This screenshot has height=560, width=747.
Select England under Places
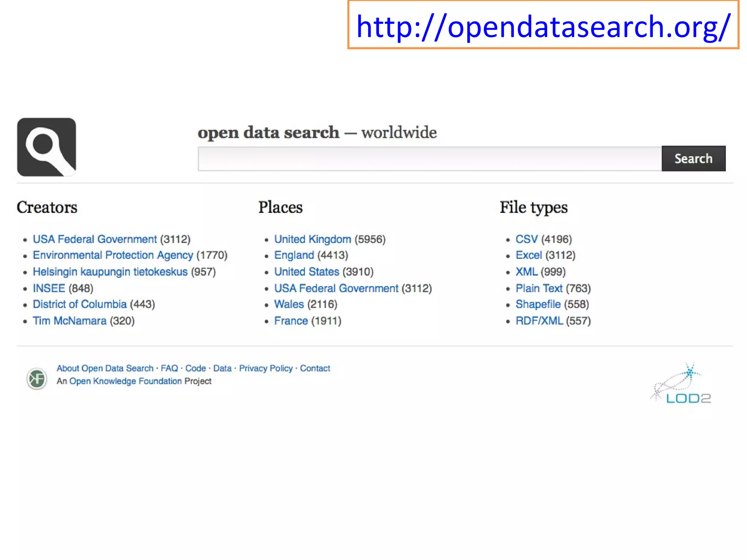point(294,255)
